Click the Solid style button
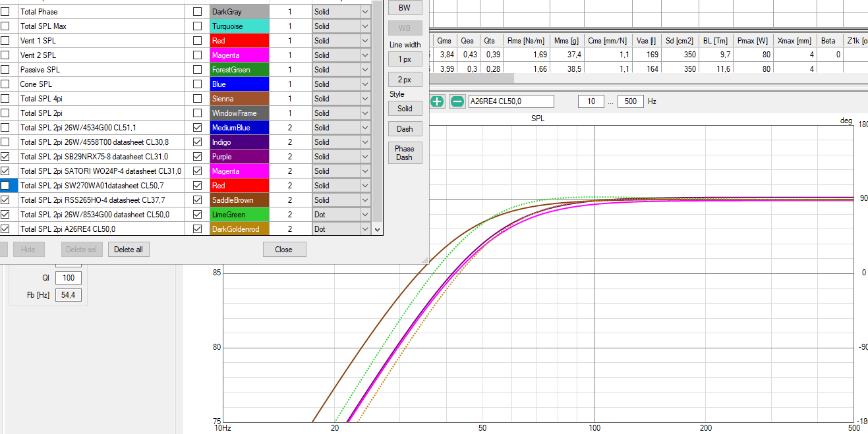 click(x=405, y=108)
